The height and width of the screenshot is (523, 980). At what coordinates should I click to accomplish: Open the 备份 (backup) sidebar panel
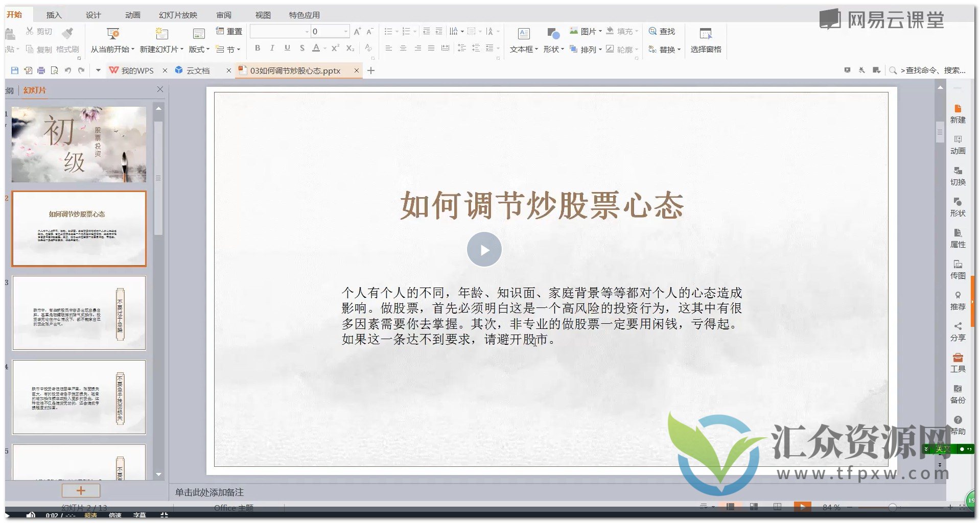958,392
